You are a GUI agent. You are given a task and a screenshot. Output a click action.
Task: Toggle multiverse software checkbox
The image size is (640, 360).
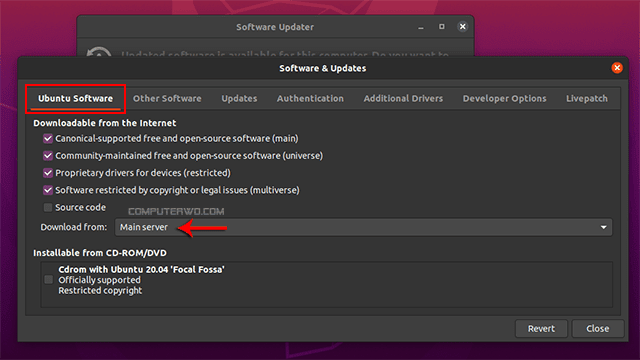pyautogui.click(x=48, y=190)
